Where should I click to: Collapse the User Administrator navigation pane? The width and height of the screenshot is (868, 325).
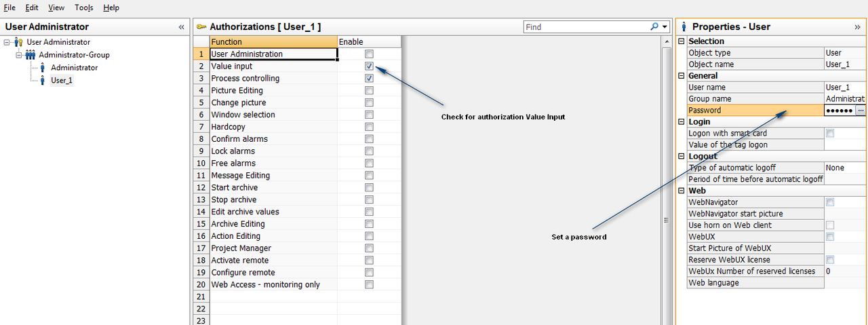click(181, 27)
